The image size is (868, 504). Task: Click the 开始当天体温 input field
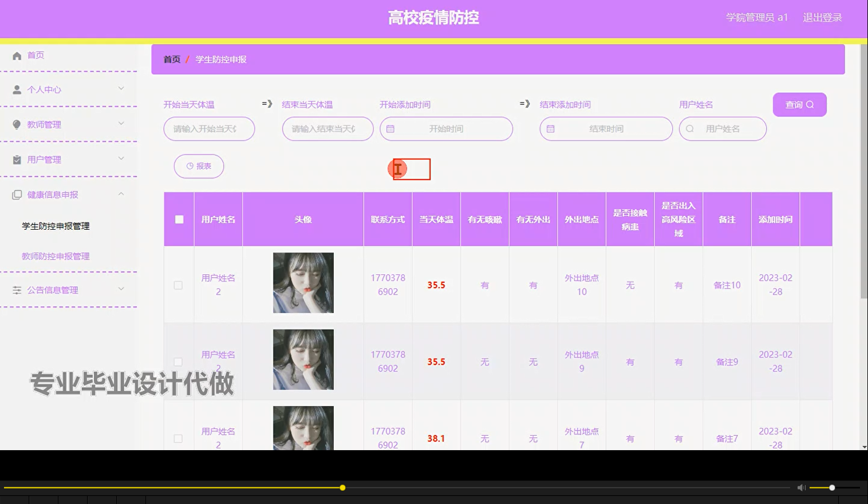click(x=209, y=129)
